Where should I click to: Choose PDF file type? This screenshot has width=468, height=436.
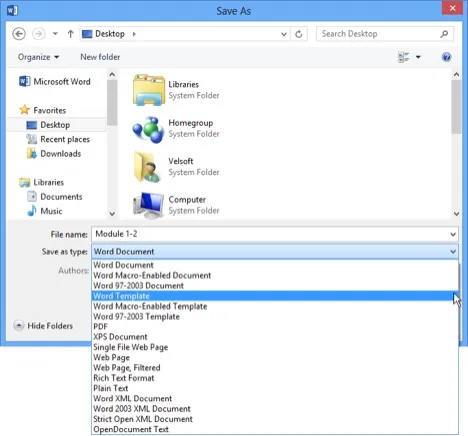point(275,327)
